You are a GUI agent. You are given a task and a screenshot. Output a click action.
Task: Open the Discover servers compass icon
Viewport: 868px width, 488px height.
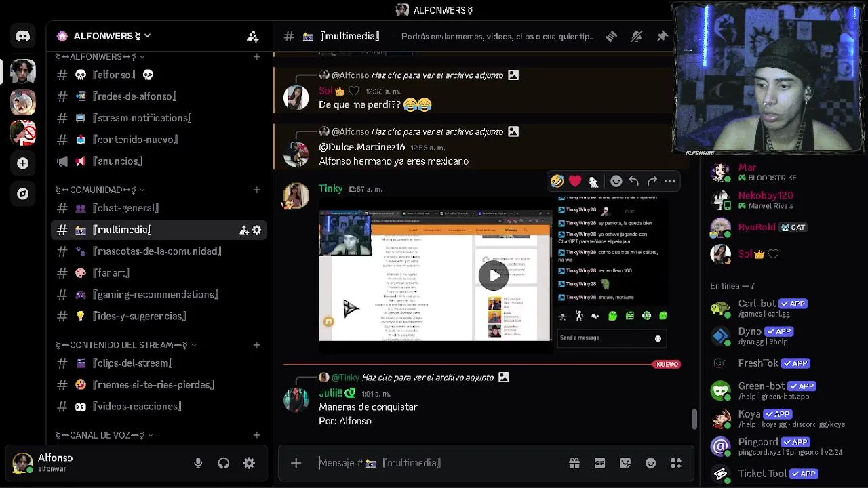click(22, 194)
